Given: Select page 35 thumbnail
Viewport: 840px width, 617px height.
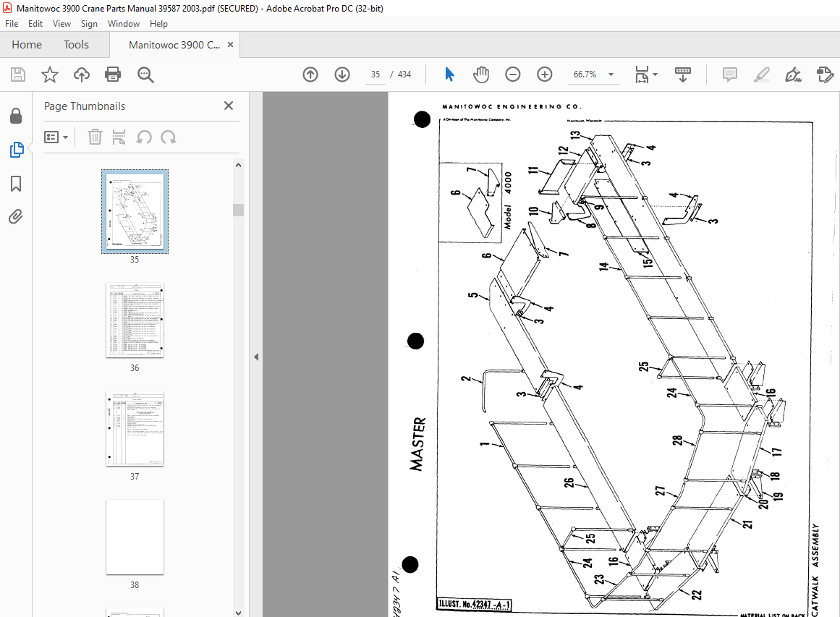Looking at the screenshot, I should click(x=135, y=211).
